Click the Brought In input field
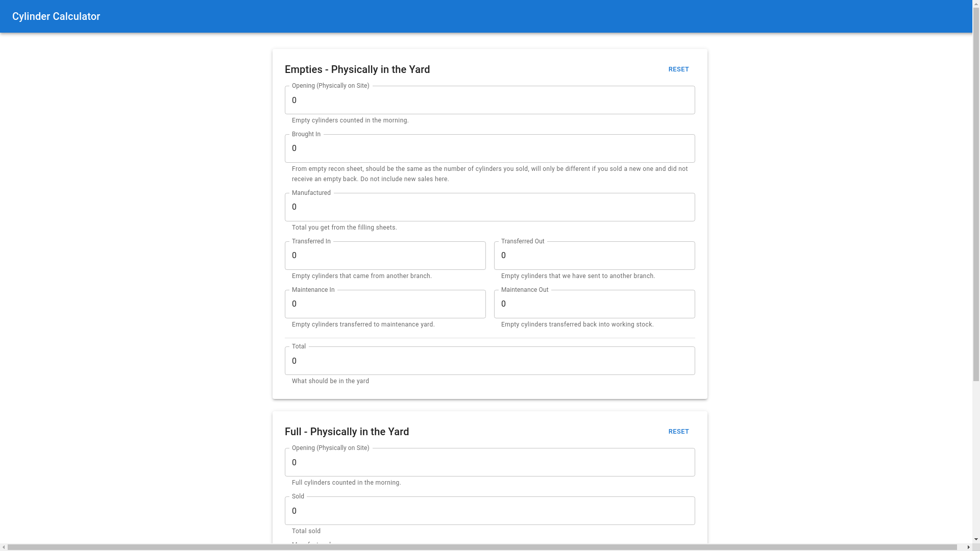The height and width of the screenshot is (551, 980). point(489,148)
